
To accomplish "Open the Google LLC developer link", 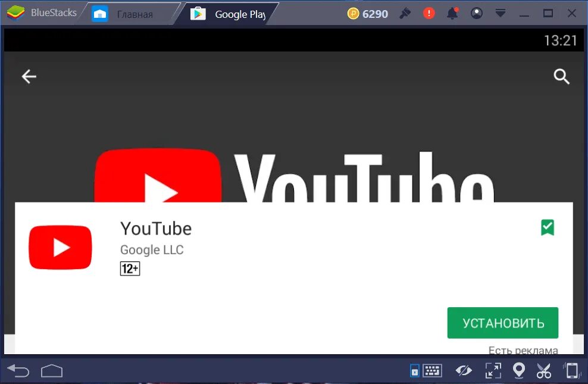I will 152,250.
